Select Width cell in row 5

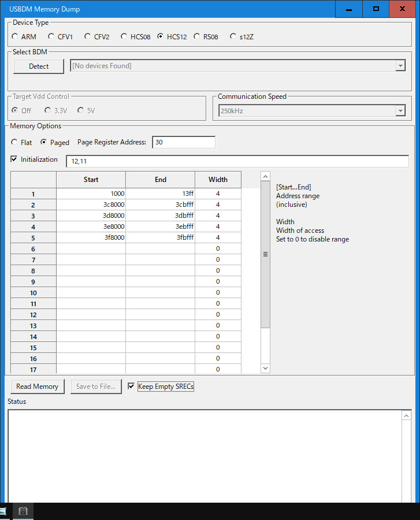pos(218,237)
